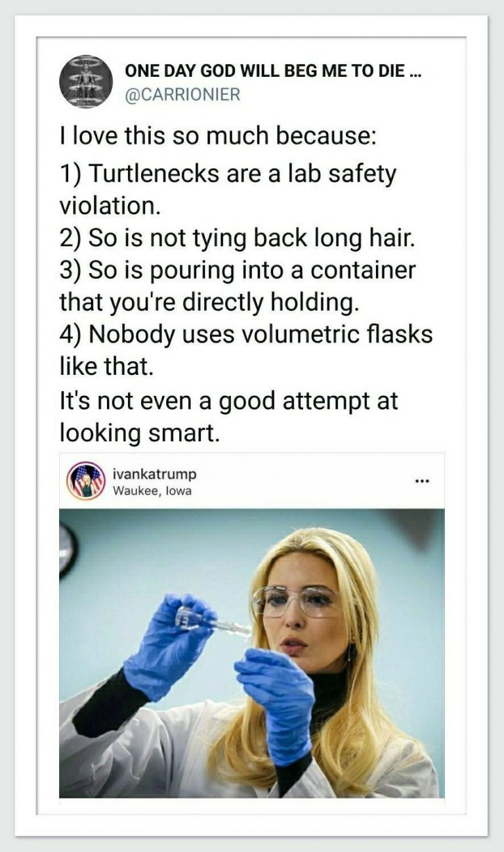504x852 pixels.
Task: Click the @CARRIONIER handle
Action: 183,95
